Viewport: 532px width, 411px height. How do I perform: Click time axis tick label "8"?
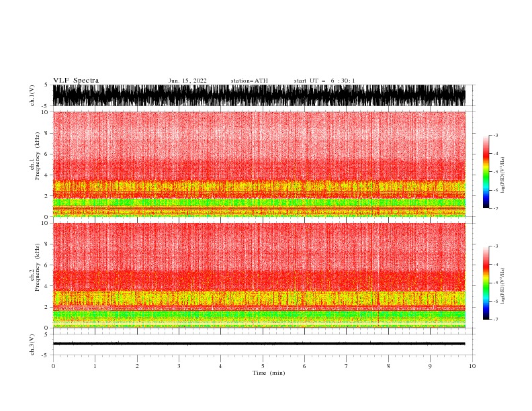click(388, 366)
